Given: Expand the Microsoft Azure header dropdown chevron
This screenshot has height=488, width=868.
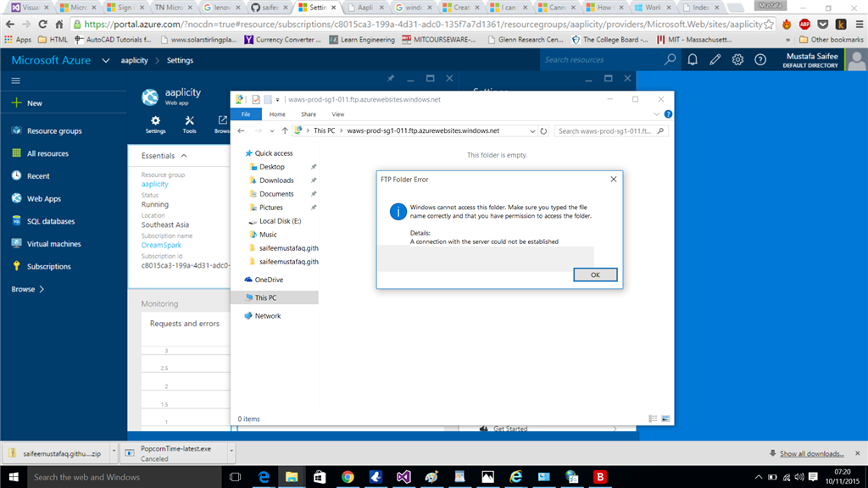Looking at the screenshot, I should pyautogui.click(x=106, y=60).
